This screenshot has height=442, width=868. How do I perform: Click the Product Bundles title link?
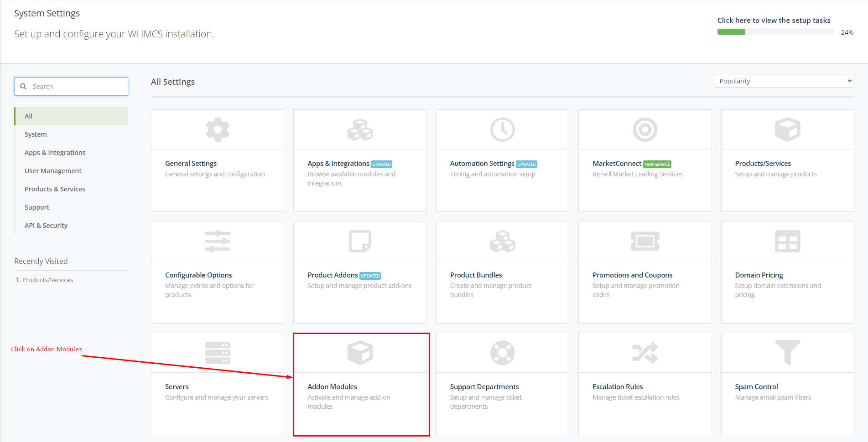pyautogui.click(x=476, y=275)
